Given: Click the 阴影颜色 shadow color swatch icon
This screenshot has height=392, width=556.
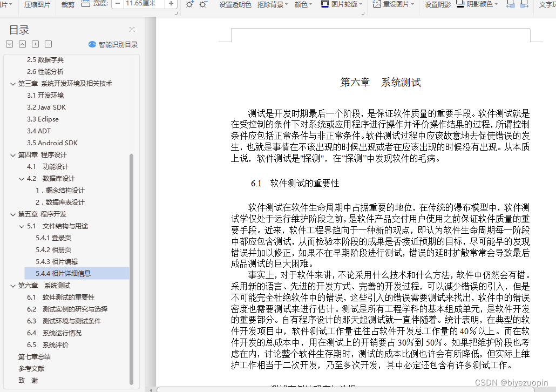Looking at the screenshot, I should (x=460, y=4).
